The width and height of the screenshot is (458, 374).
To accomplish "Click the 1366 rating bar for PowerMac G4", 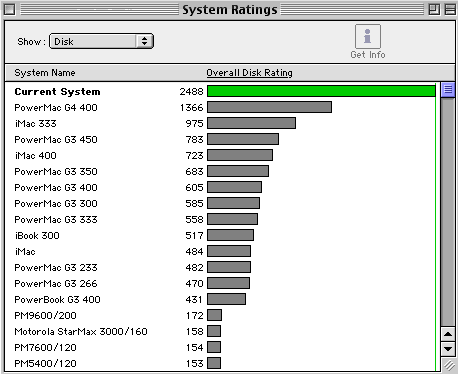I will (x=269, y=107).
